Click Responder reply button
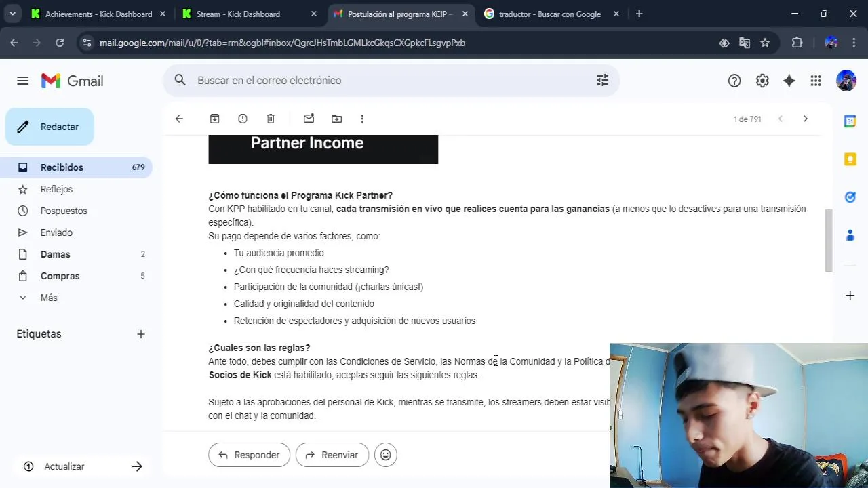This screenshot has height=488, width=868. point(249,455)
